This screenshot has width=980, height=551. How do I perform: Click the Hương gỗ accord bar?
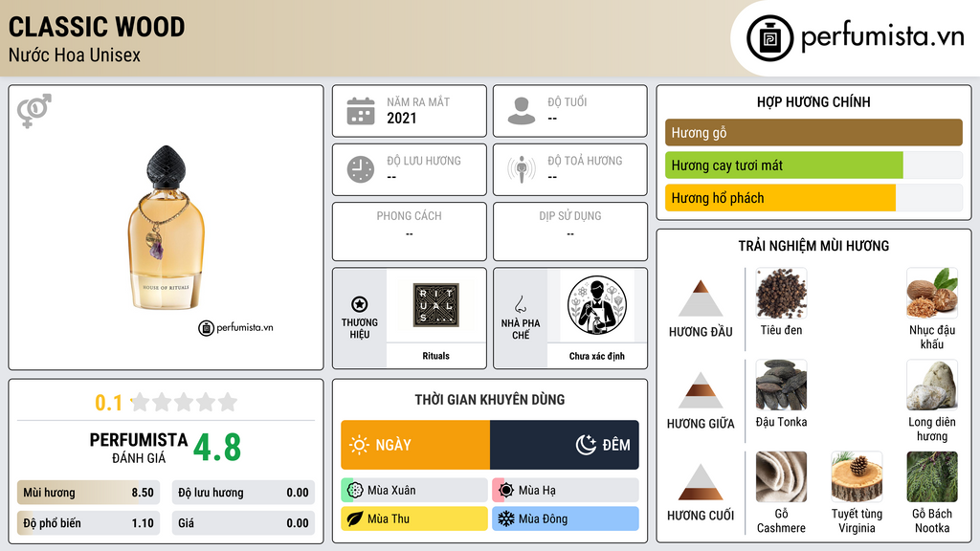coord(813,132)
